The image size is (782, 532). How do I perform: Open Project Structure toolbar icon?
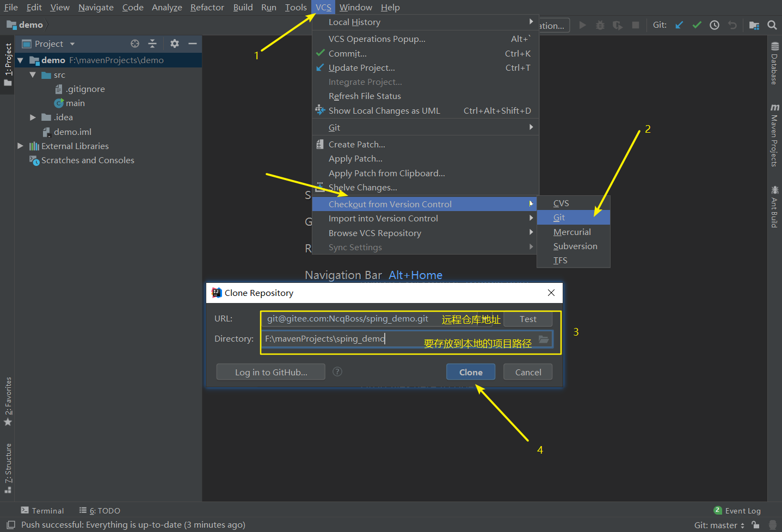coord(754,25)
